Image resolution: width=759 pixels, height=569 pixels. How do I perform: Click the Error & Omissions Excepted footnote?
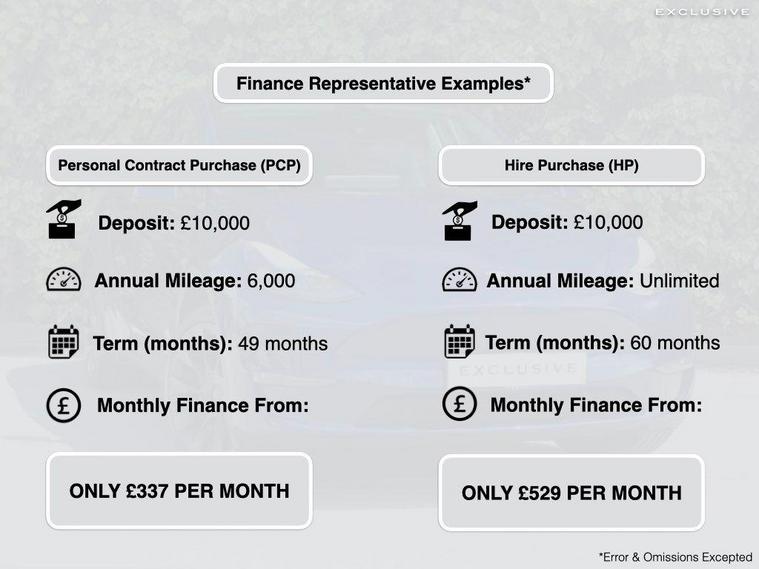click(675, 557)
